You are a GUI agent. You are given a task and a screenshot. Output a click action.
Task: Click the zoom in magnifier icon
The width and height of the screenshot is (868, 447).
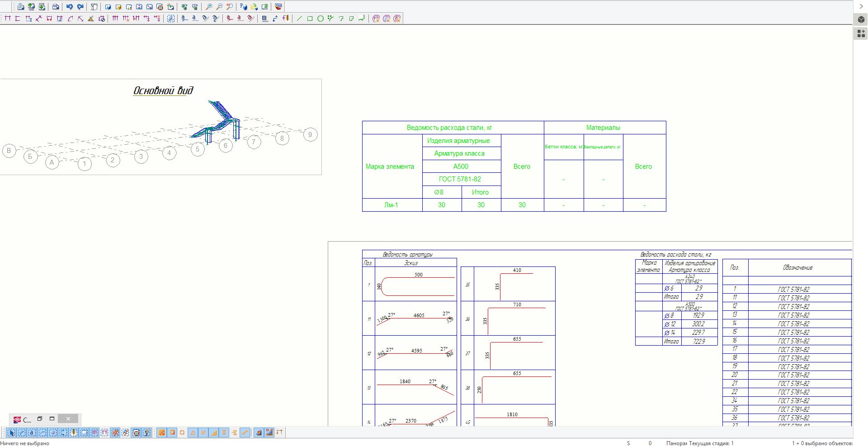[209, 7]
